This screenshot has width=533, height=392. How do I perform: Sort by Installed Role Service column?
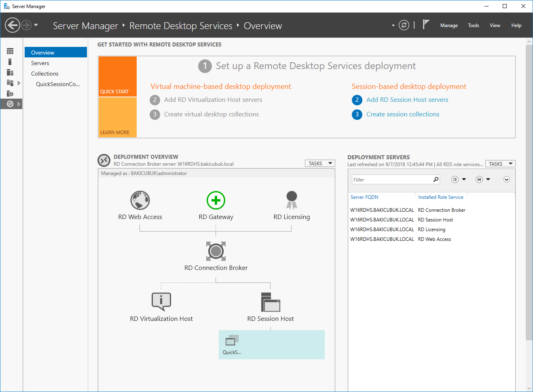(441, 197)
